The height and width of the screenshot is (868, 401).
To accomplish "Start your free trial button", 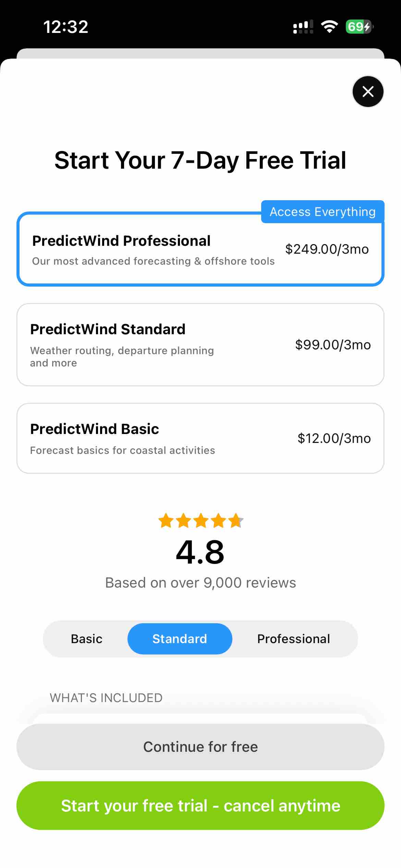I will pyautogui.click(x=200, y=806).
